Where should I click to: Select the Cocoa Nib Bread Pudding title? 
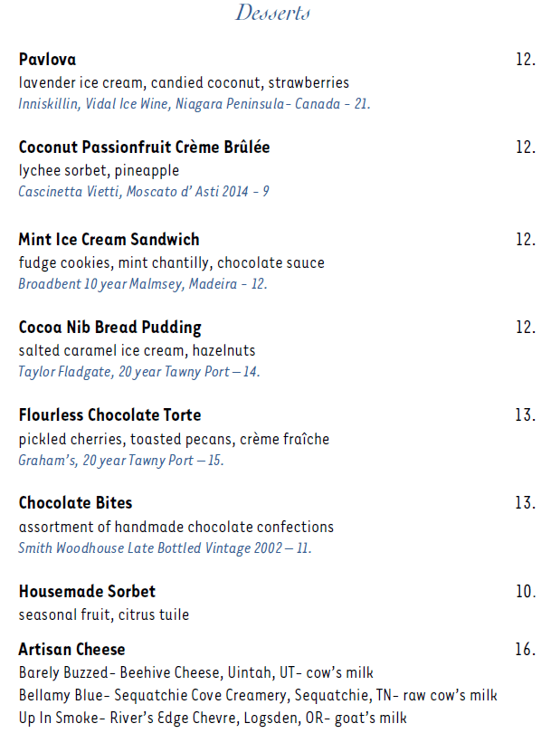click(109, 328)
